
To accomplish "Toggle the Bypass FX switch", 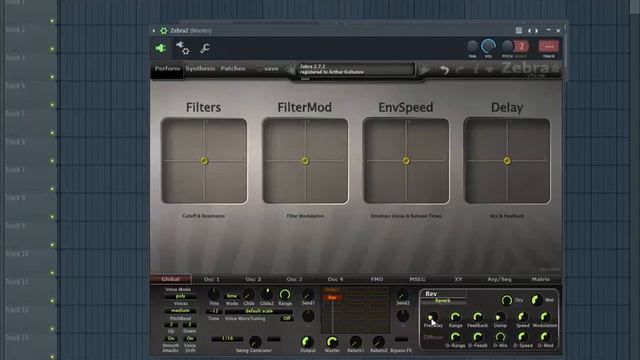I will pyautogui.click(x=401, y=339).
